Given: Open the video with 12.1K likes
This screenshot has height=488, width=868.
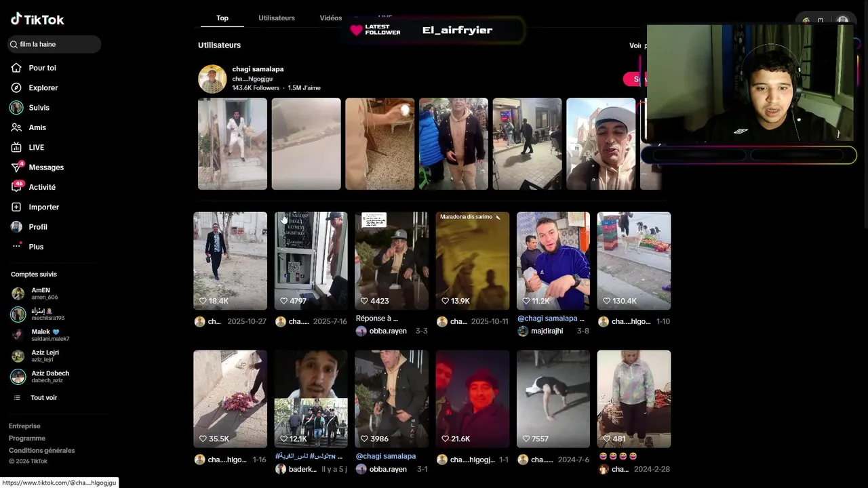Looking at the screenshot, I should [311, 399].
